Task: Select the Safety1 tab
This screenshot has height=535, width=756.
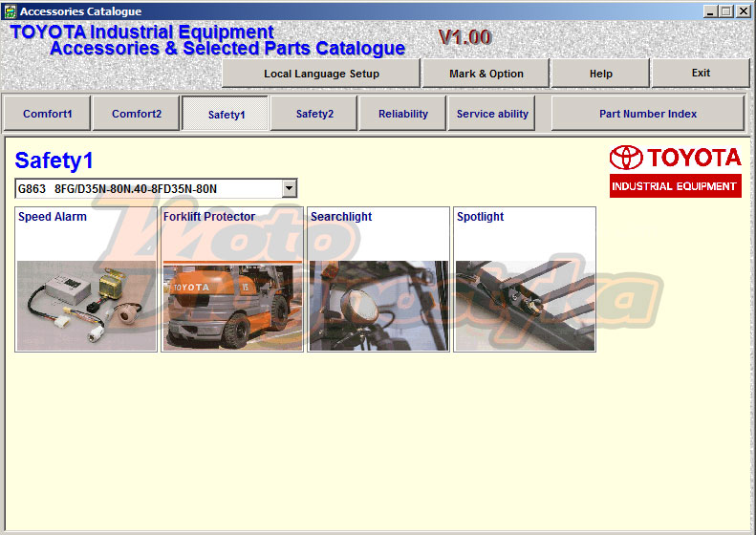Action: point(226,114)
